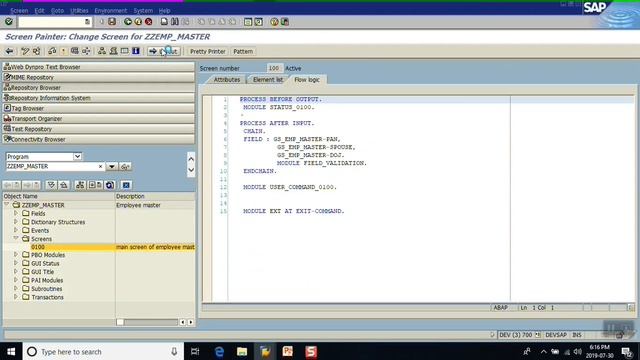Screen dimensions: 640x360
Task: Open the Repository Browser
Action: click(98, 88)
